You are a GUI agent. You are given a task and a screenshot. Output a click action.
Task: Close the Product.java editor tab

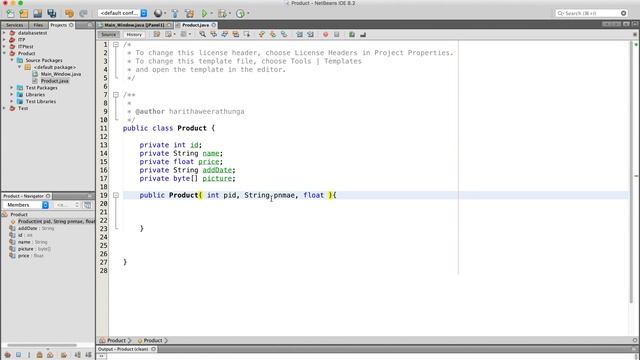point(213,25)
